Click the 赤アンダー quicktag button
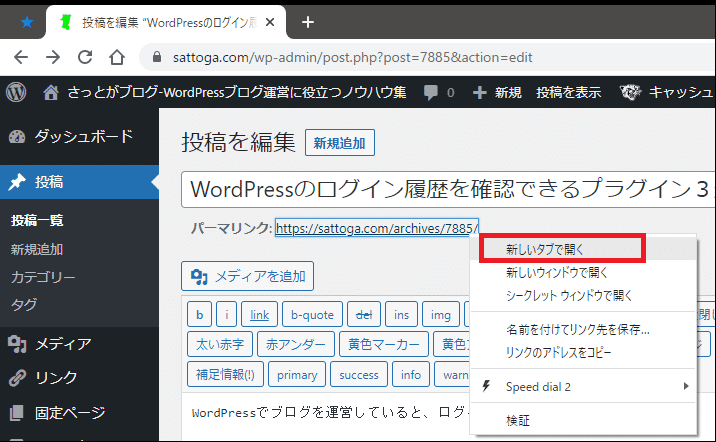Viewport: 716px width, 442px height. (x=296, y=344)
